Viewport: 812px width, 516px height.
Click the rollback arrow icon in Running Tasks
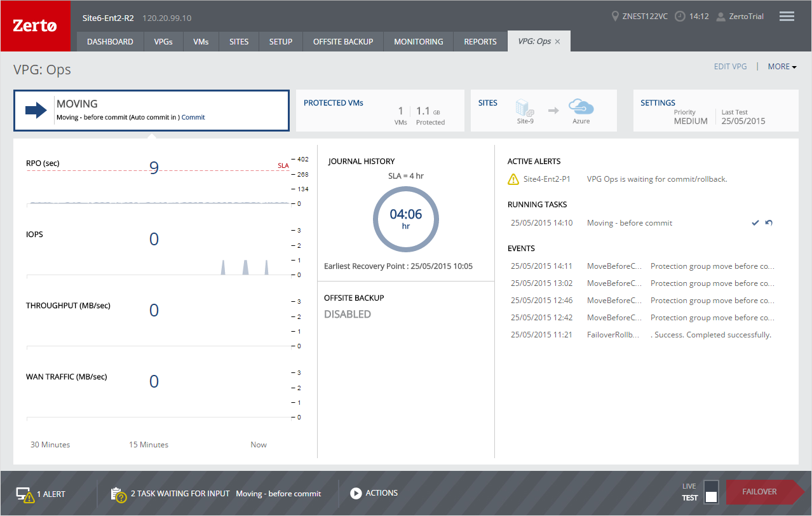coord(769,223)
